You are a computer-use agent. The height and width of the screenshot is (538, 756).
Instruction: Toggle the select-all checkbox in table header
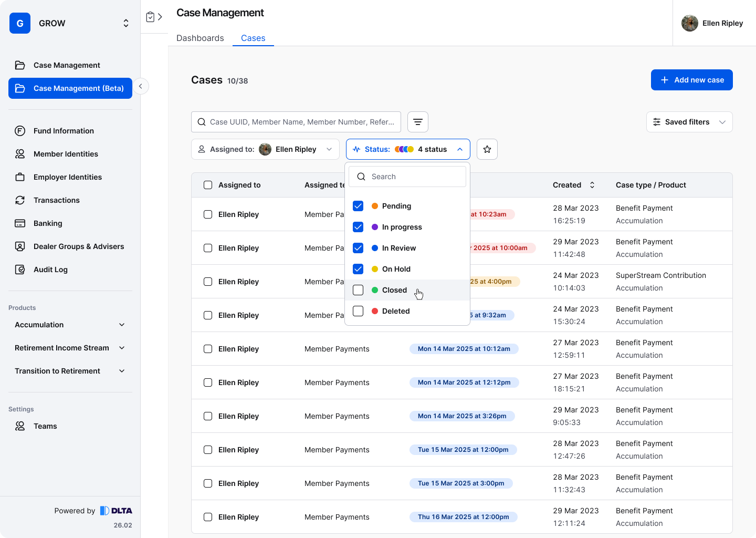208,185
